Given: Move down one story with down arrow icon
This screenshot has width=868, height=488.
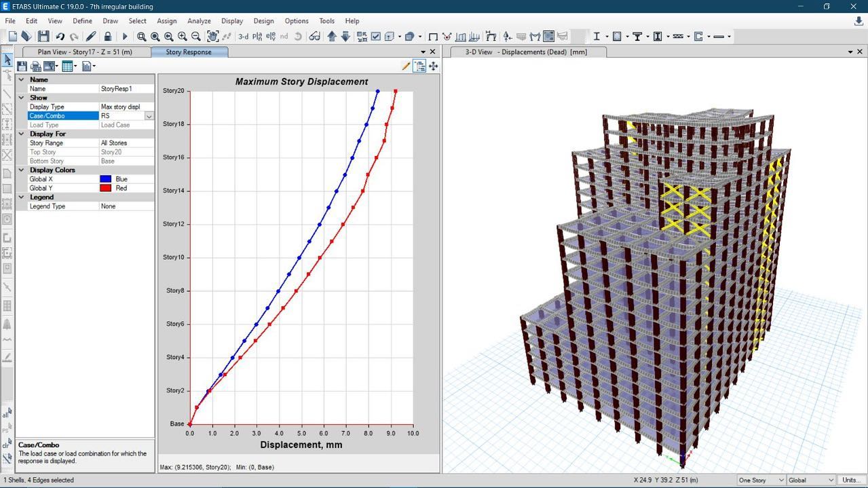Looking at the screenshot, I should [x=345, y=37].
